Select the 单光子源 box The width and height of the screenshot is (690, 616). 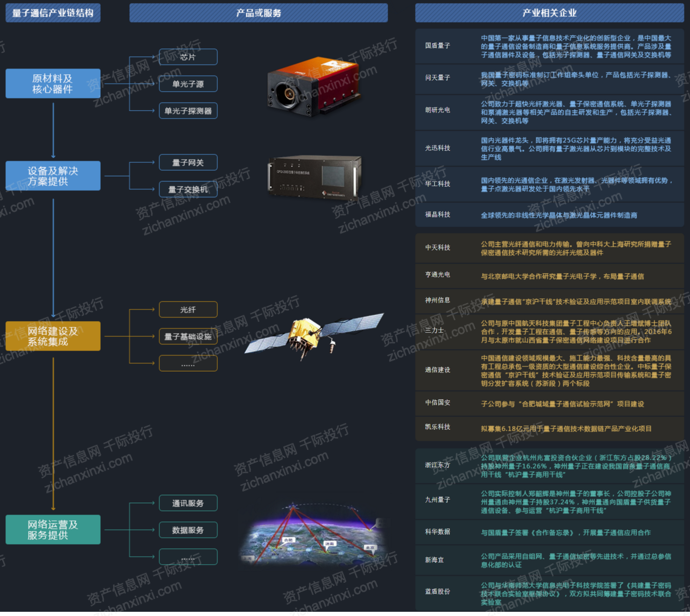pos(188,84)
